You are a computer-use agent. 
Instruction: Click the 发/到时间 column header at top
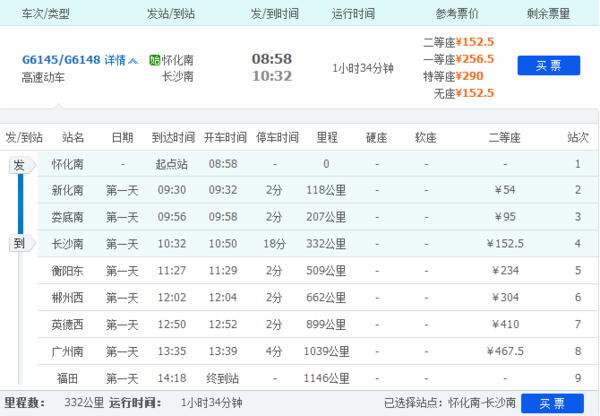click(271, 13)
